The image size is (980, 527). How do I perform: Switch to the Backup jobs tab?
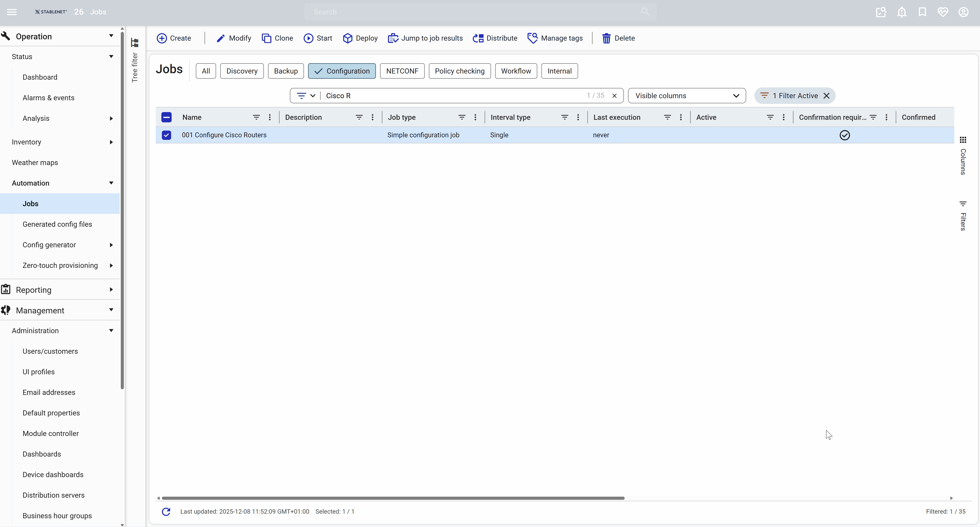pos(286,71)
